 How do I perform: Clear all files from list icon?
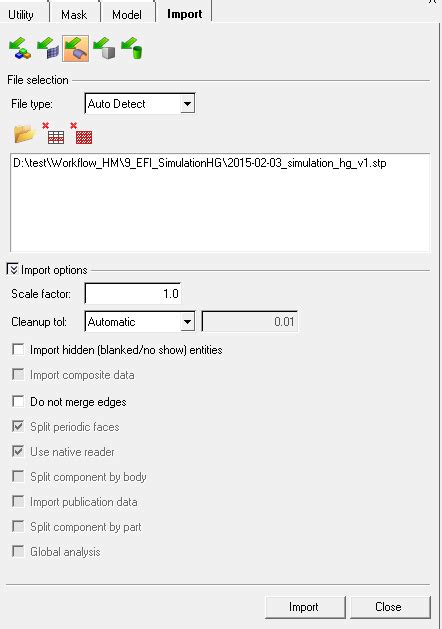(x=81, y=134)
